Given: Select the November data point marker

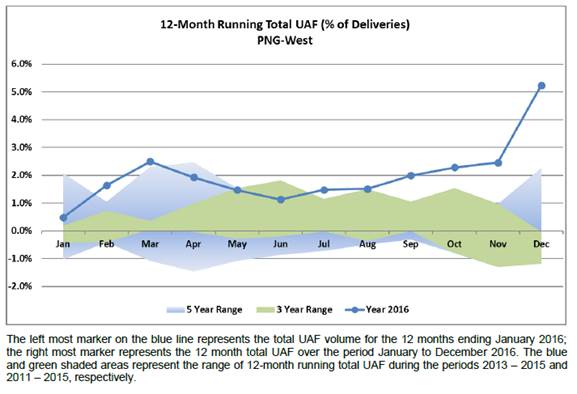Looking at the screenshot, I should [498, 163].
